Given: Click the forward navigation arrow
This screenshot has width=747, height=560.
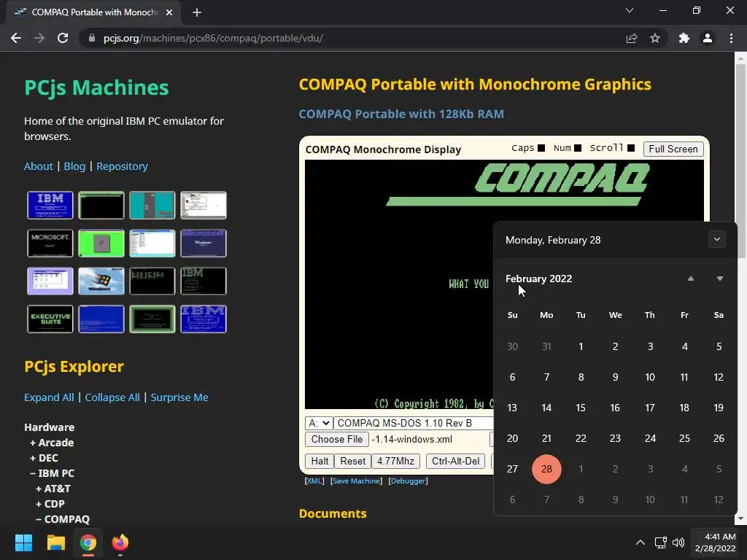Looking at the screenshot, I should pyautogui.click(x=39, y=38).
